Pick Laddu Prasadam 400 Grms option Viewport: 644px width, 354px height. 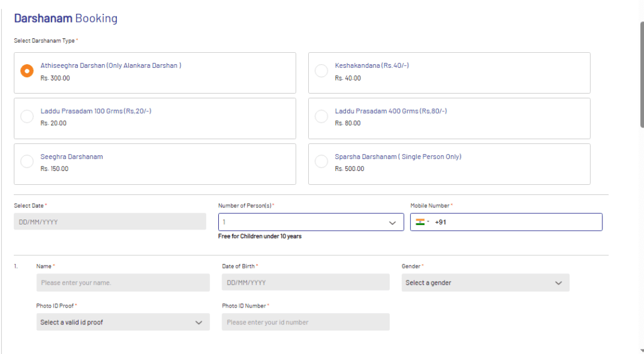click(321, 116)
